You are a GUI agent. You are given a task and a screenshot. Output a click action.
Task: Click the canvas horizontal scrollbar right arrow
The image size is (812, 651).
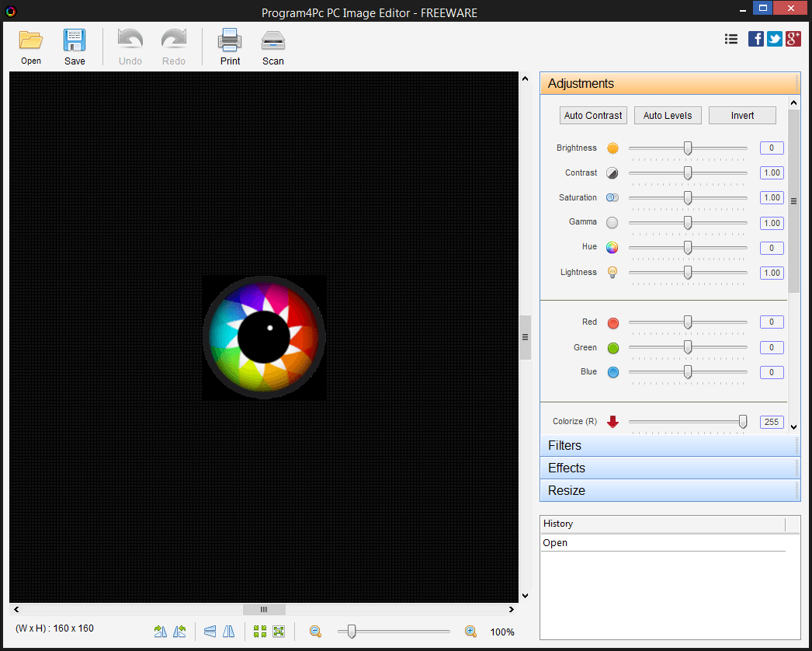[x=512, y=610]
